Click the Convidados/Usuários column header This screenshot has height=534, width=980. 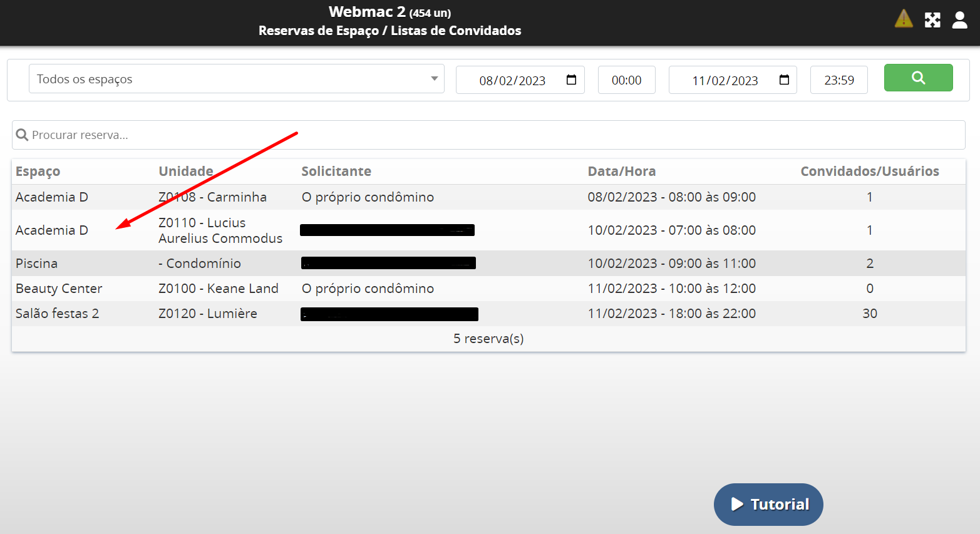[869, 172]
